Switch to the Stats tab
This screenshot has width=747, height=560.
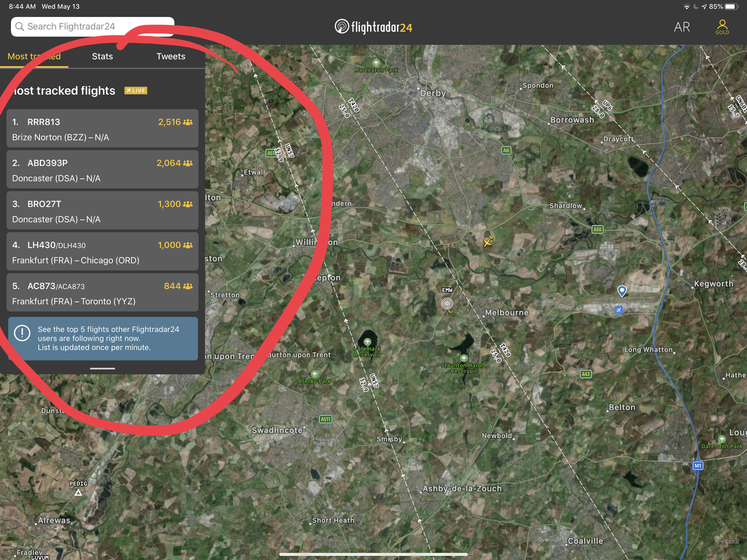point(102,56)
